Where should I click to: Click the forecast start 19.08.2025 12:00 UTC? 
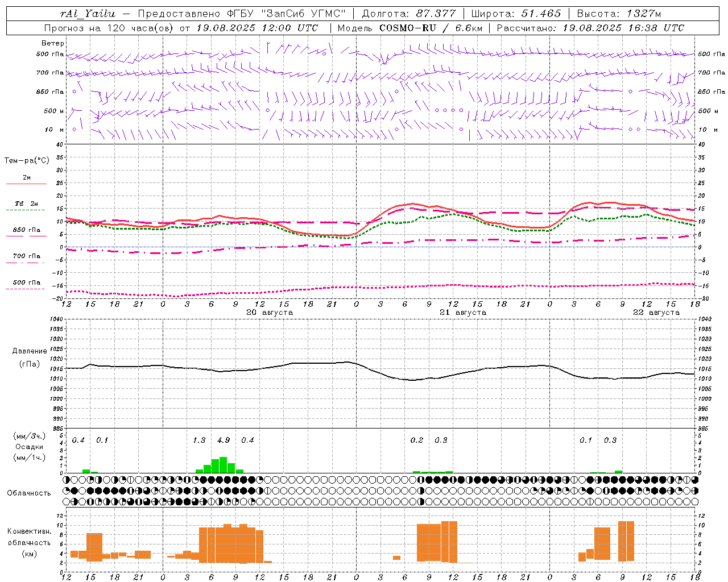tap(257, 28)
